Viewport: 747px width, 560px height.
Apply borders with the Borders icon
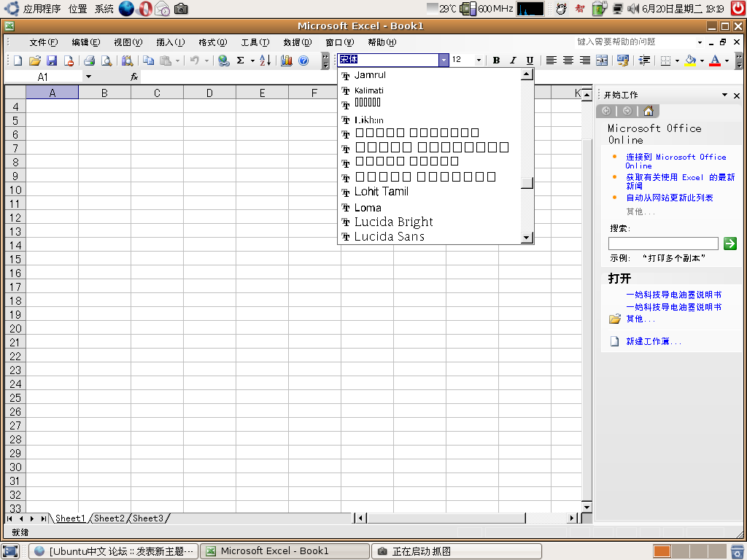click(666, 61)
